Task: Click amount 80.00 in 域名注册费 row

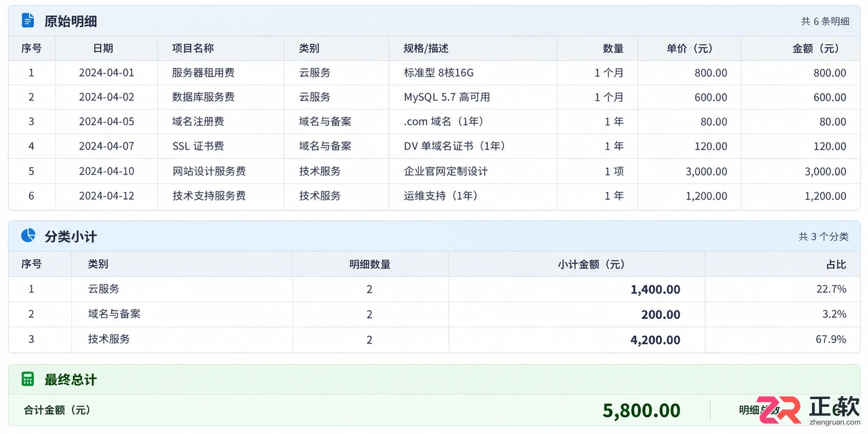Action: point(833,122)
